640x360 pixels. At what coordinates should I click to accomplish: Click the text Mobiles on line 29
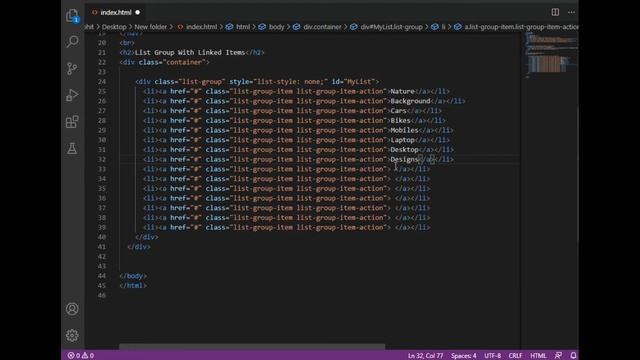click(404, 130)
